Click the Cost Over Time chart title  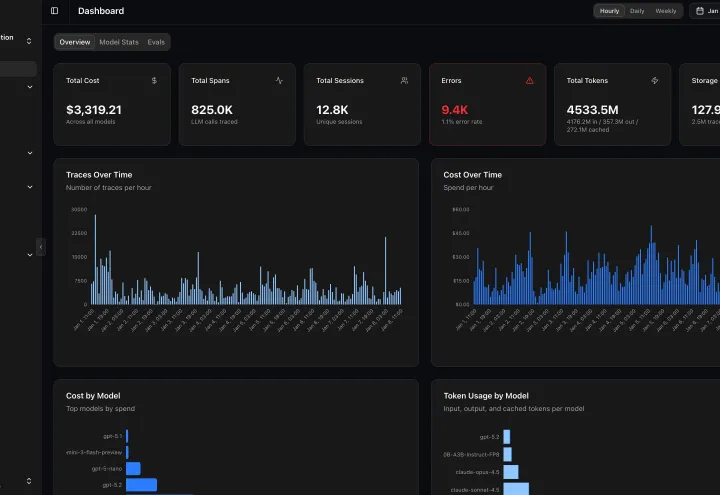pos(472,175)
